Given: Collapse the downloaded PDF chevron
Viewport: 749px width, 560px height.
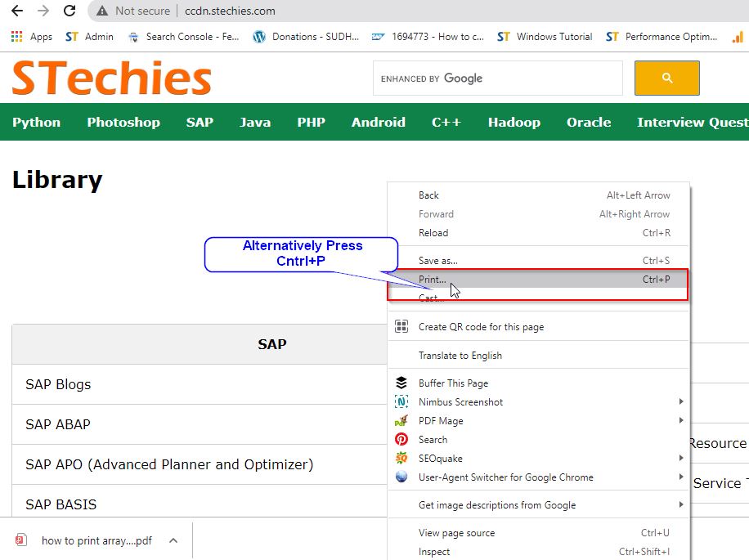Looking at the screenshot, I should point(173,540).
